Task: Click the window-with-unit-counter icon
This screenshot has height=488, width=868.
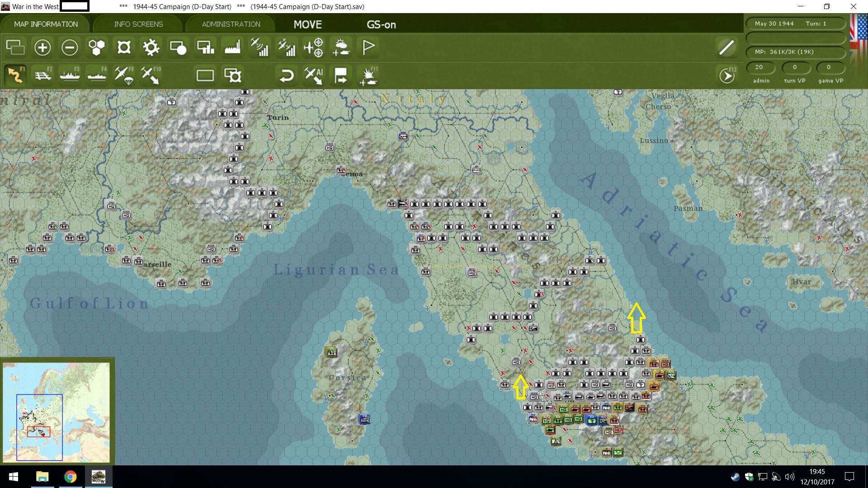Action: pyautogui.click(x=233, y=75)
